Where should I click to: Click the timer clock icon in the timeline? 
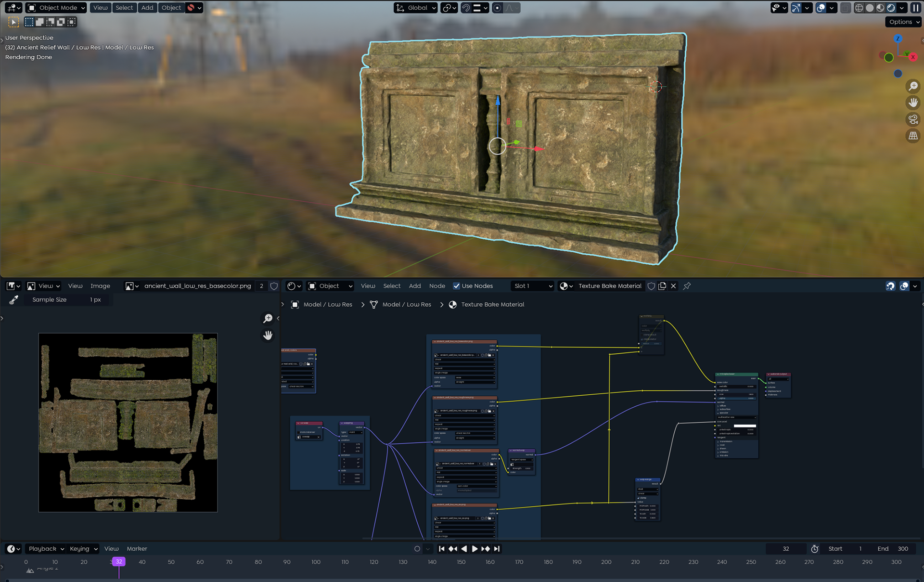coord(815,549)
